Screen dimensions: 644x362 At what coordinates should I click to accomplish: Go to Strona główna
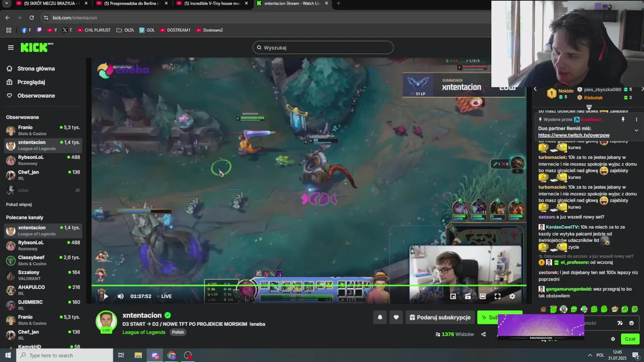pyautogui.click(x=31, y=68)
